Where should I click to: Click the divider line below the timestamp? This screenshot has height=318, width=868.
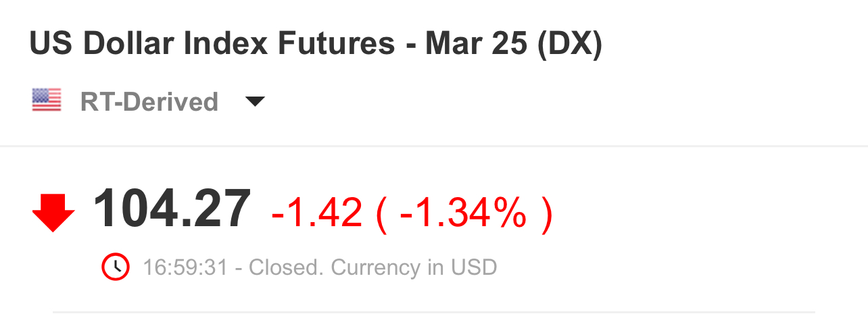tap(434, 312)
